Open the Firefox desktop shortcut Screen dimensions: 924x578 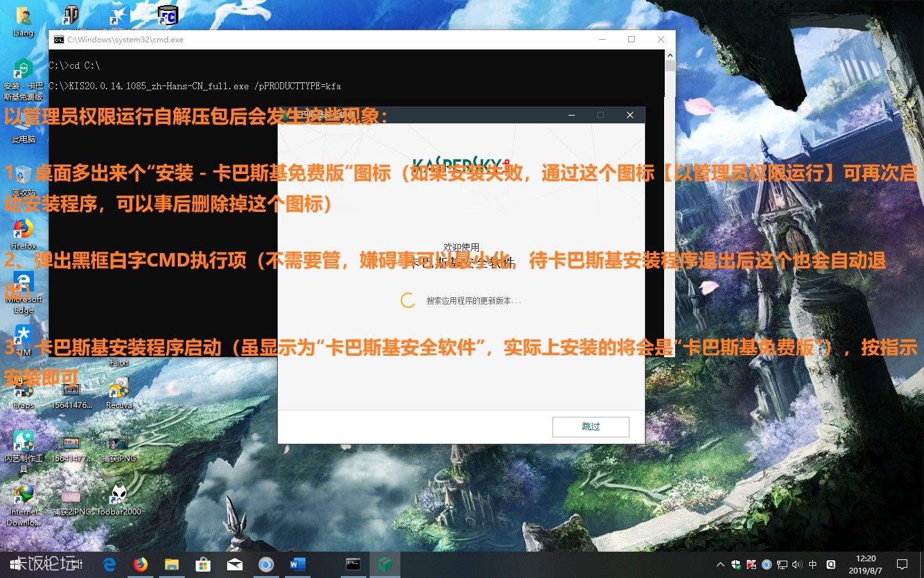pyautogui.click(x=23, y=234)
